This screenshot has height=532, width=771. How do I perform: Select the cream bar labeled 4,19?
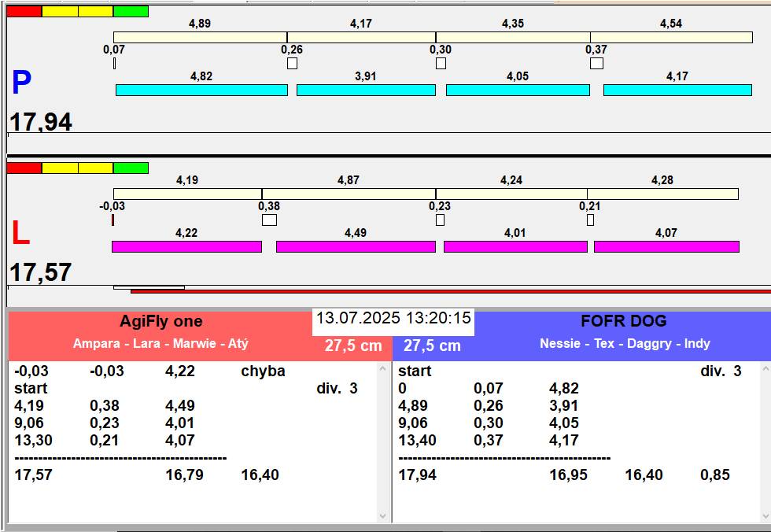187,194
